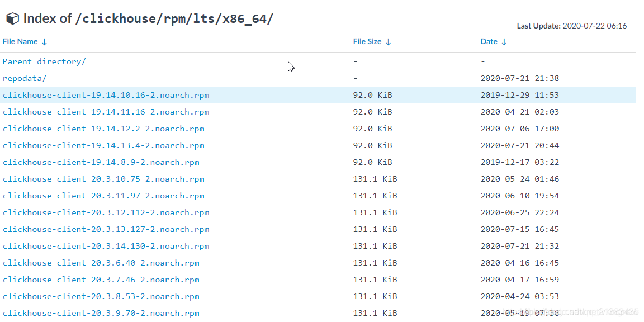Sort listing by Date column
This screenshot has height=322, width=644.
click(x=494, y=41)
